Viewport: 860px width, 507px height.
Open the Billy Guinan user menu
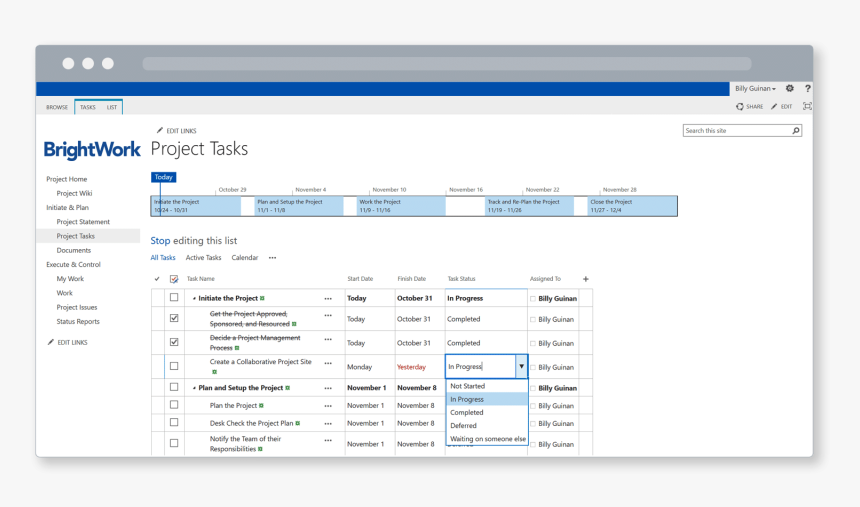click(x=755, y=88)
